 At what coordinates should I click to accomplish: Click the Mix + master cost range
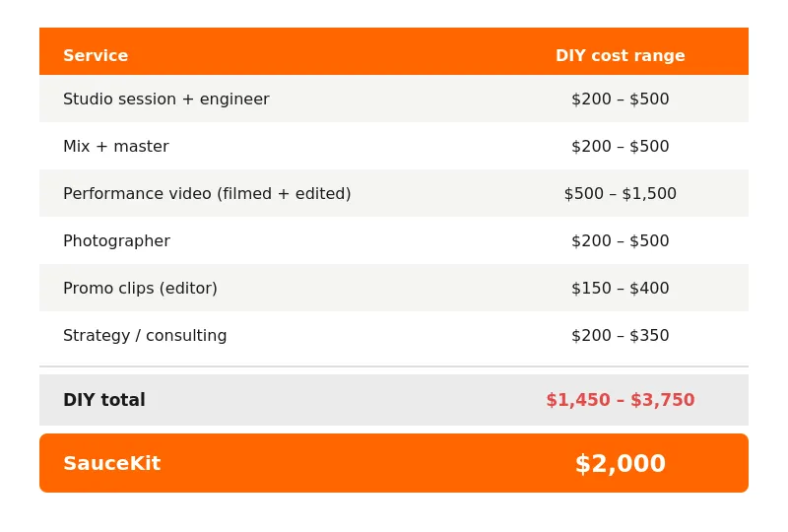621,147
